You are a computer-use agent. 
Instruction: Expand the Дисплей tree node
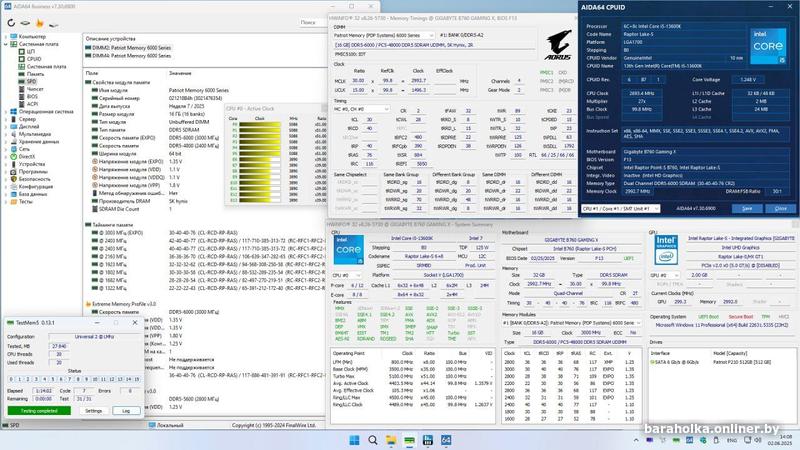pos(6,127)
